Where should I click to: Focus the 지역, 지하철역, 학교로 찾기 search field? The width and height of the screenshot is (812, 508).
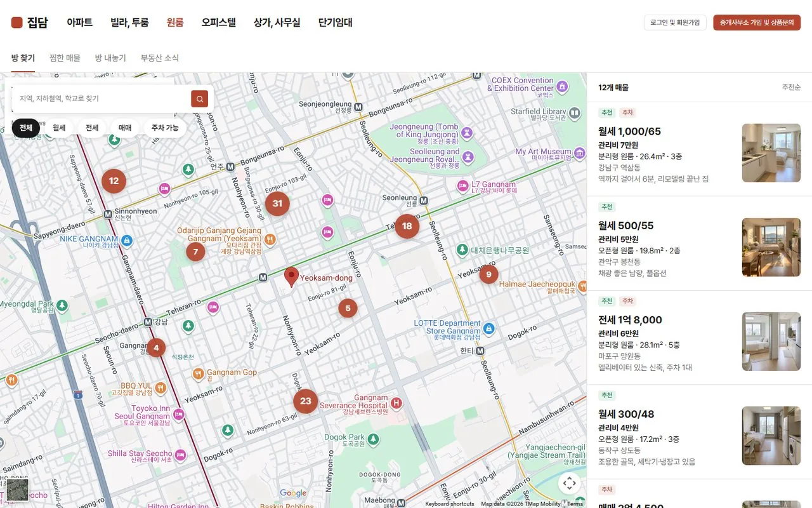point(101,98)
